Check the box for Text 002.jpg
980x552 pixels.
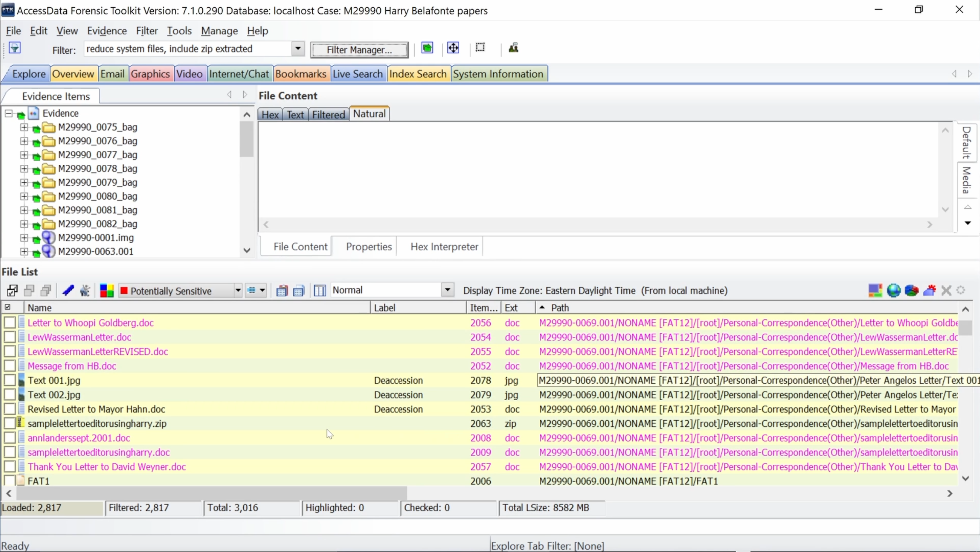coord(10,395)
